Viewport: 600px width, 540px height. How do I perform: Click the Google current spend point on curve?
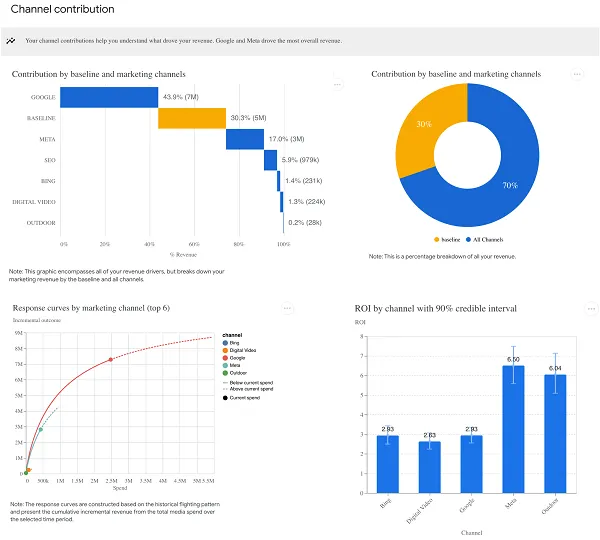coord(111,359)
